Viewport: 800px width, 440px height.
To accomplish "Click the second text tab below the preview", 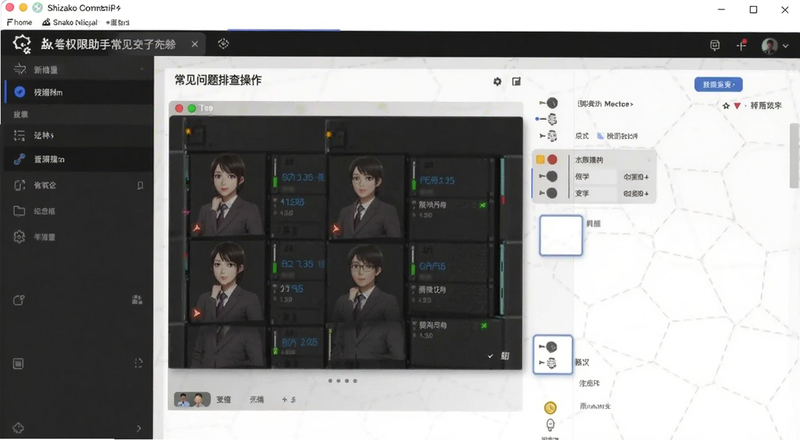I will 257,400.
